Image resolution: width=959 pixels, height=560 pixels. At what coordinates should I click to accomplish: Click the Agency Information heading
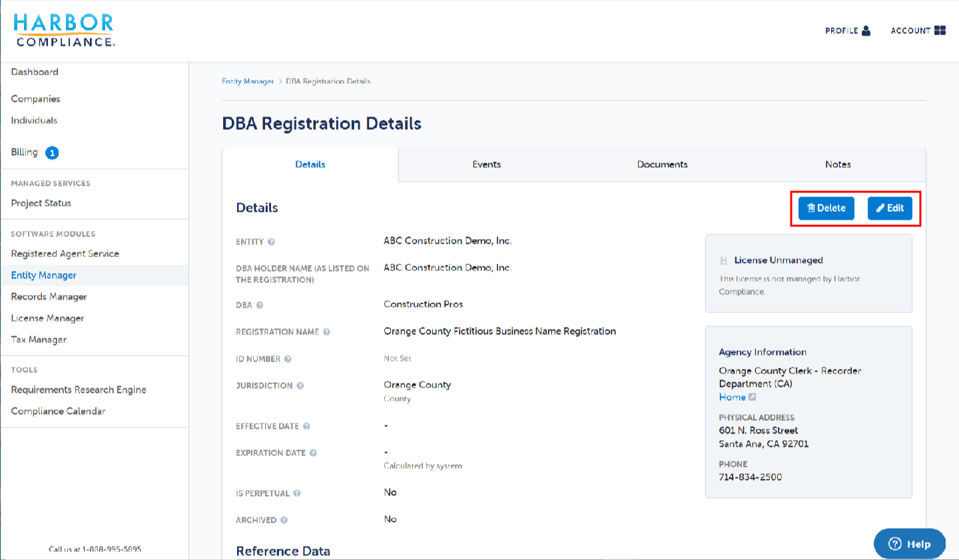click(763, 352)
